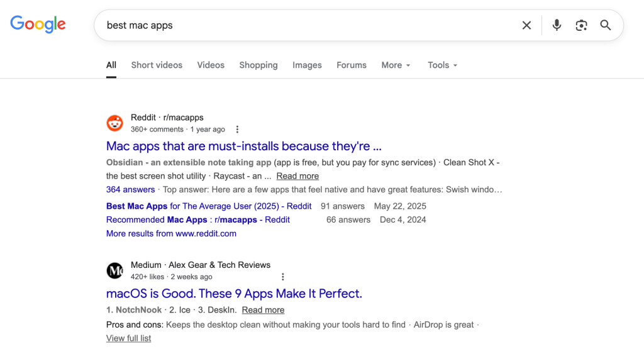The image size is (644, 359).
Task: Click the 'Pros and cons:' label
Action: pos(135,325)
